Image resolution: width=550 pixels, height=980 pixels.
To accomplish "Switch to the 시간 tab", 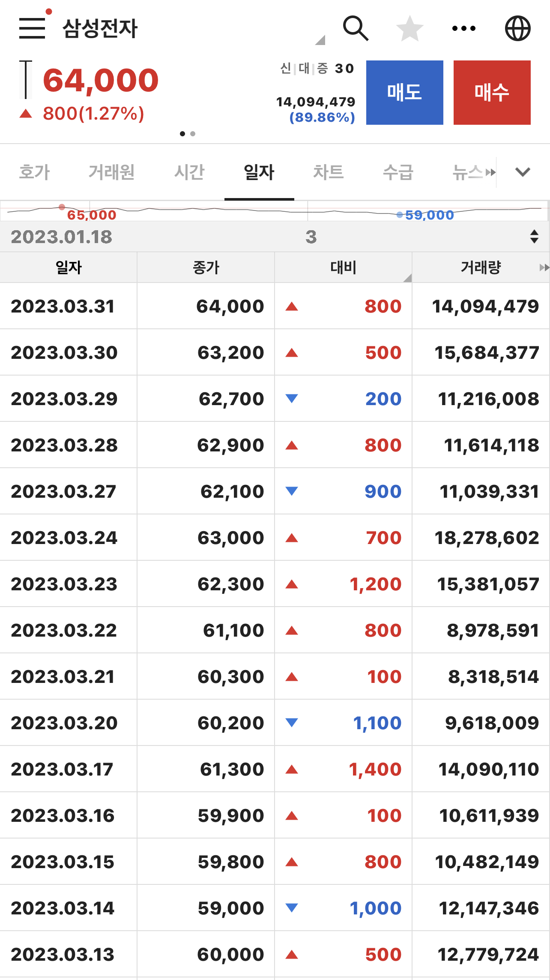I will pos(189,172).
